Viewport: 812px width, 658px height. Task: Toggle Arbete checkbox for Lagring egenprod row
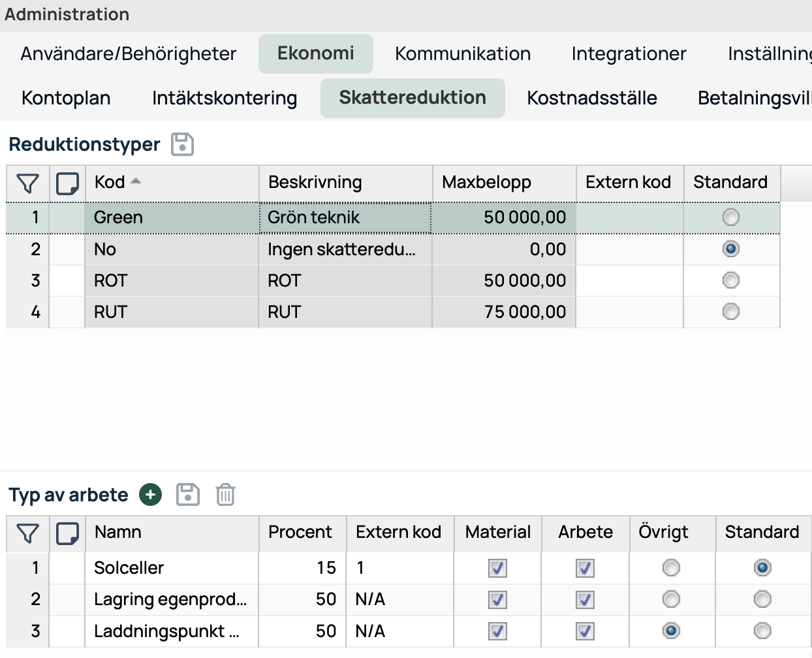pyautogui.click(x=585, y=600)
